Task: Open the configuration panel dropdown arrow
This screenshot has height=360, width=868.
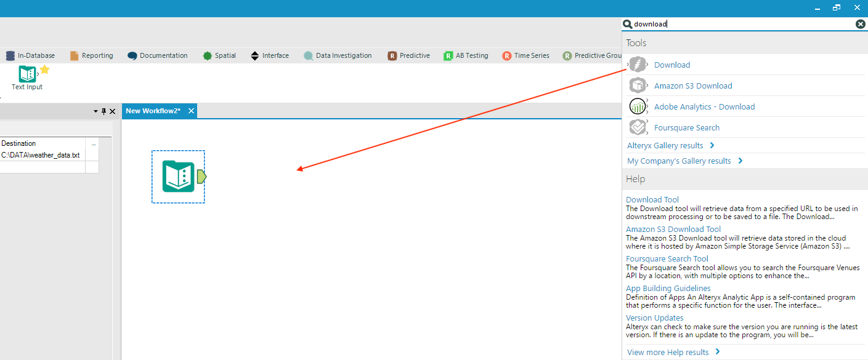Action: coord(95,111)
